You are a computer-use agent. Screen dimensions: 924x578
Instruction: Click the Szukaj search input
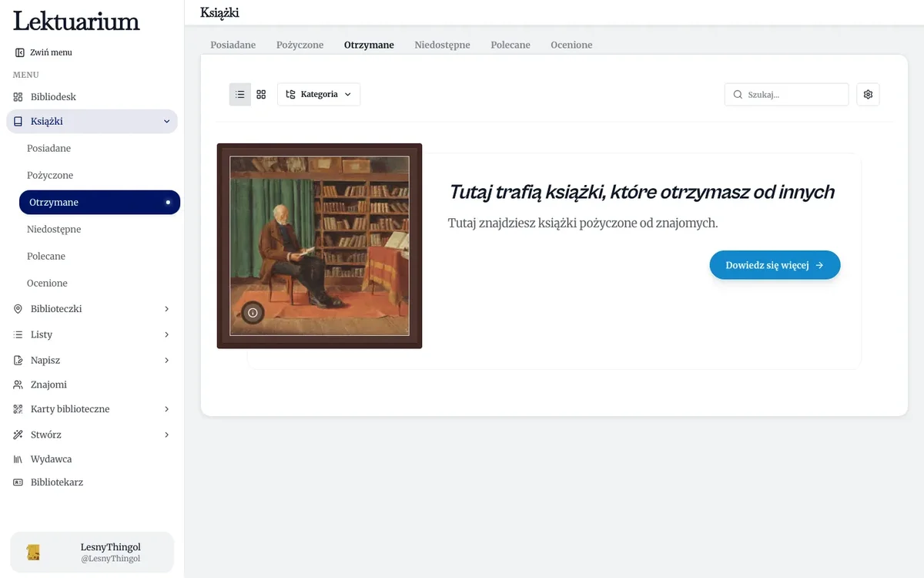coord(786,94)
